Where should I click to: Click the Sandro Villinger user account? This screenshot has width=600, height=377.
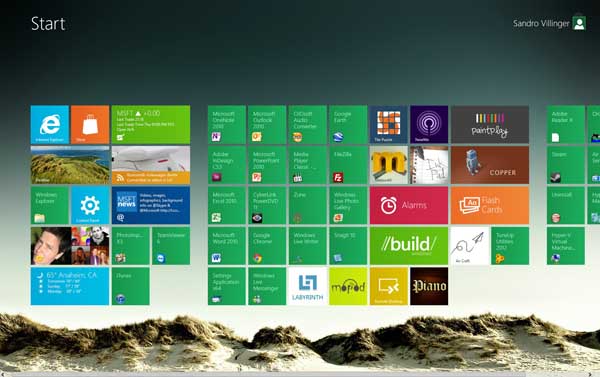click(549, 23)
